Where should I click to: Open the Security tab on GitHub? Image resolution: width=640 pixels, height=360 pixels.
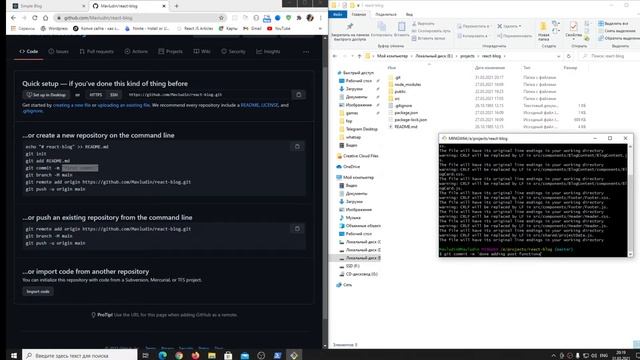[233, 51]
